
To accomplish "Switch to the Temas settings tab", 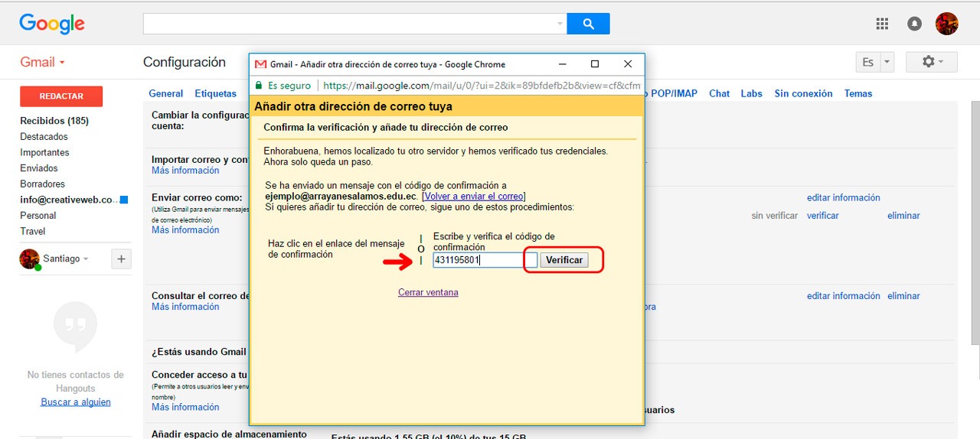I will 858,93.
